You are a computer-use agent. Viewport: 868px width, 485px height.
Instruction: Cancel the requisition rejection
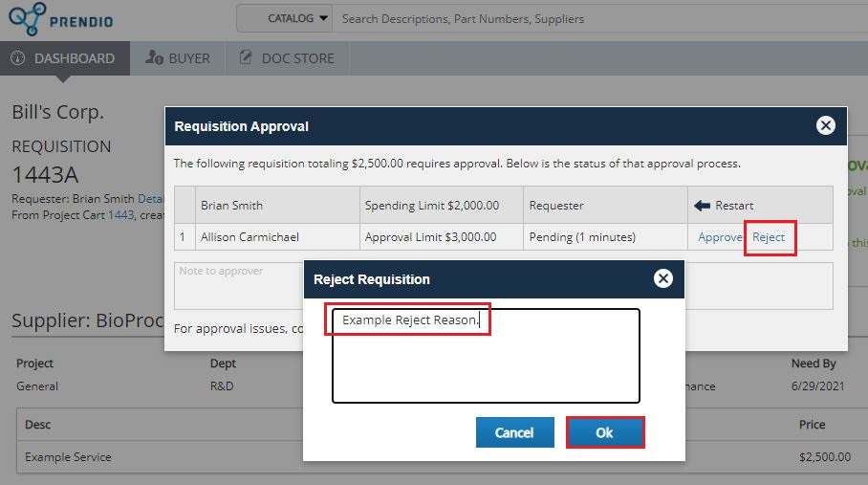tap(514, 432)
